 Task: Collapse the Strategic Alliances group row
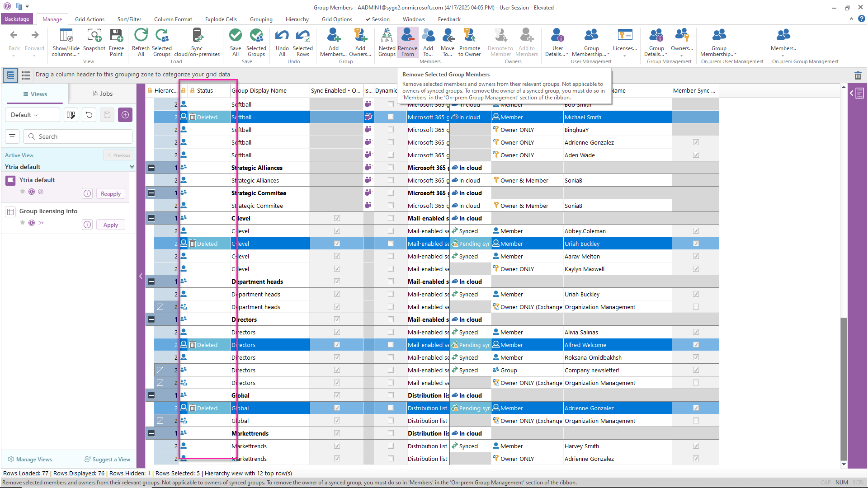pyautogui.click(x=151, y=168)
